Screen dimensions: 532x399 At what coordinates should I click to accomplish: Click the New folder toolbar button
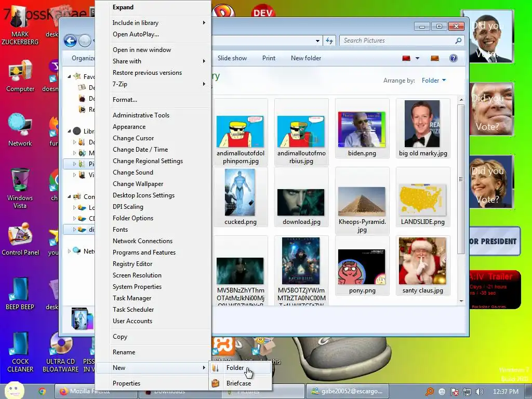pos(305,58)
